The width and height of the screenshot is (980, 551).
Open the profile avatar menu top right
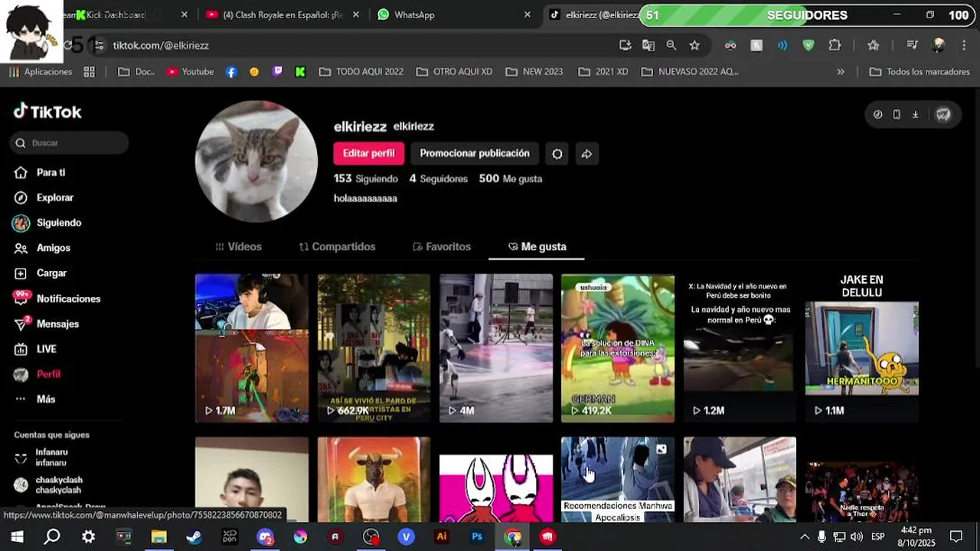pyautogui.click(x=943, y=115)
